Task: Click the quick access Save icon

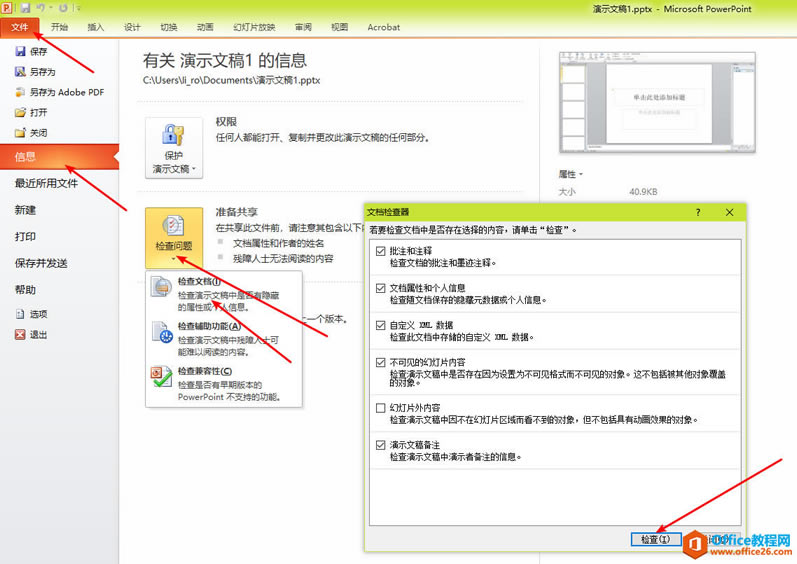Action: click(25, 8)
